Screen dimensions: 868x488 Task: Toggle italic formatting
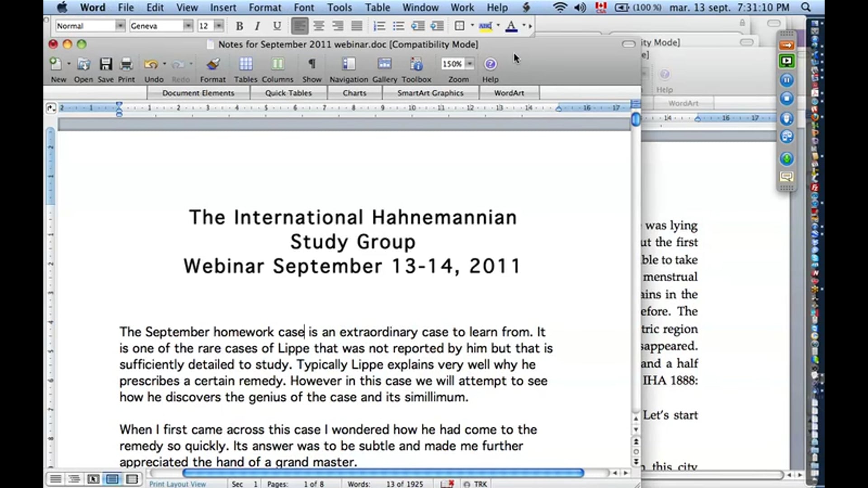pyautogui.click(x=257, y=26)
